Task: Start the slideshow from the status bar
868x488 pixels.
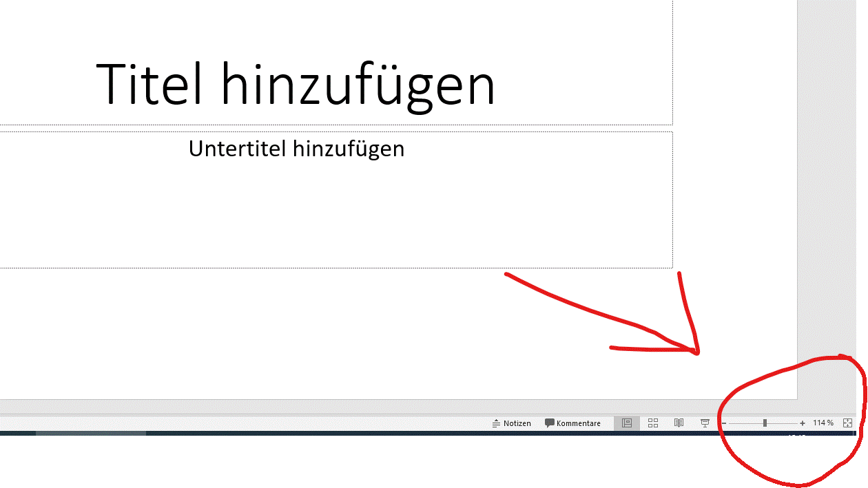Action: 705,423
